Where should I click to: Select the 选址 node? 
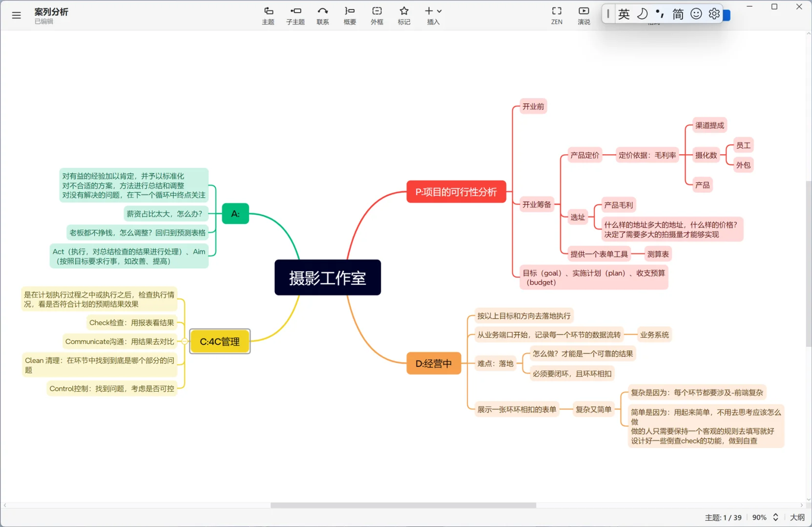[x=578, y=217]
